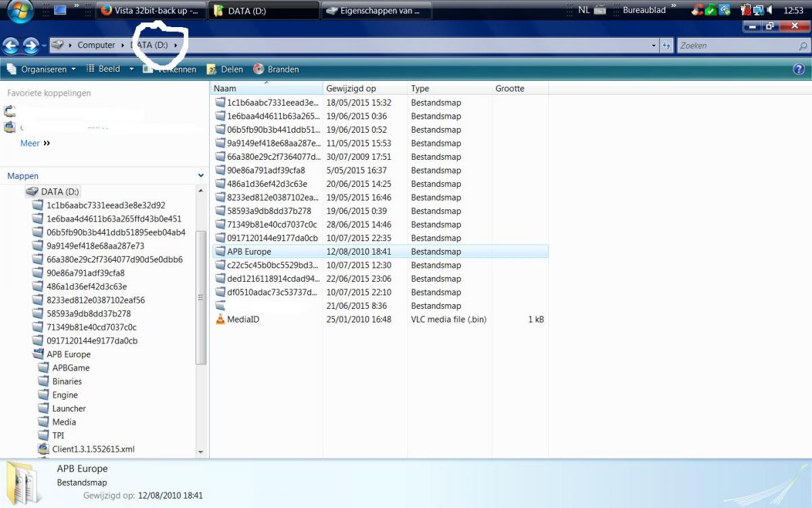812x508 pixels.
Task: Click the refresh icon beside the address bar
Action: [x=667, y=45]
